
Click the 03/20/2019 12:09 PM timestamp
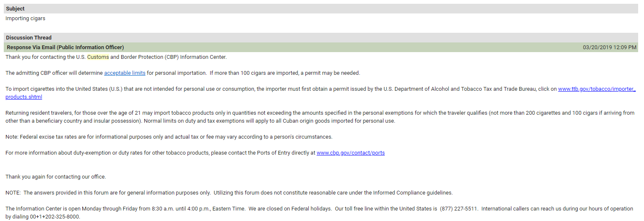pyautogui.click(x=609, y=47)
